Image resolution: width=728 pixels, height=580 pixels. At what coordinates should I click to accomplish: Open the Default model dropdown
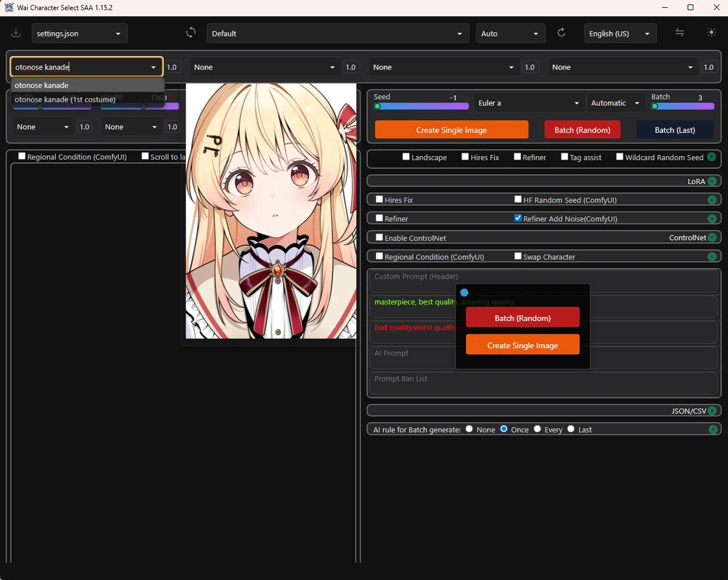[338, 33]
